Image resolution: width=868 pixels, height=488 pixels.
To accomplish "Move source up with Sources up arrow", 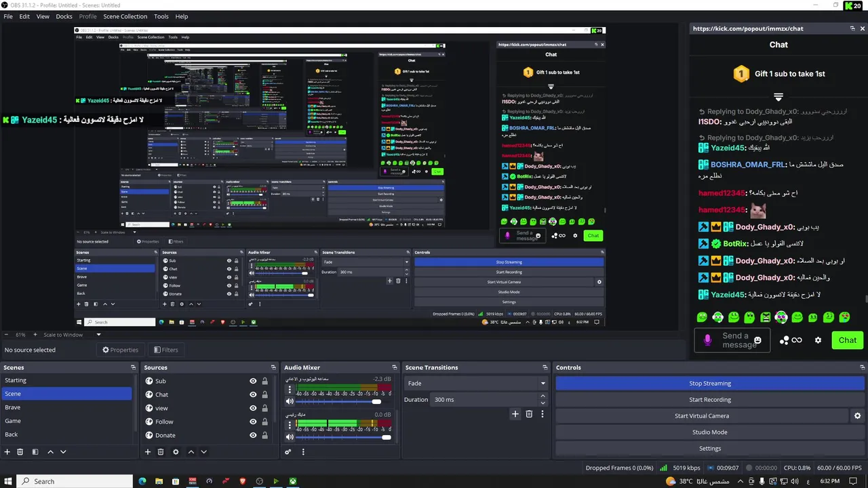I will click(191, 452).
